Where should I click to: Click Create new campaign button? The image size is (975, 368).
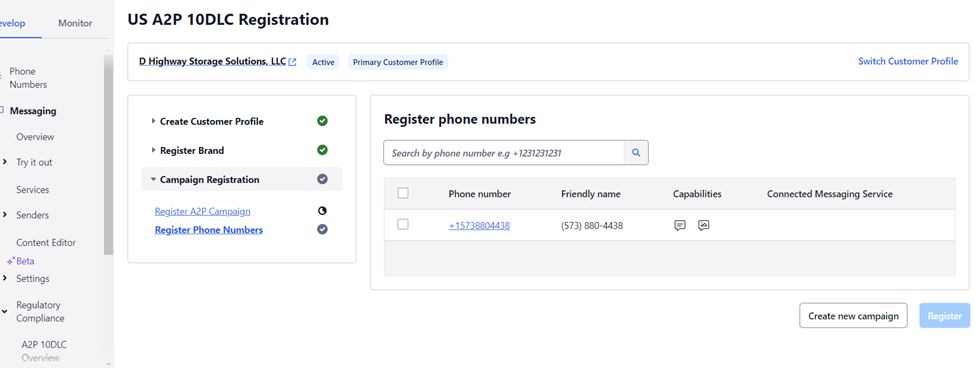(853, 316)
